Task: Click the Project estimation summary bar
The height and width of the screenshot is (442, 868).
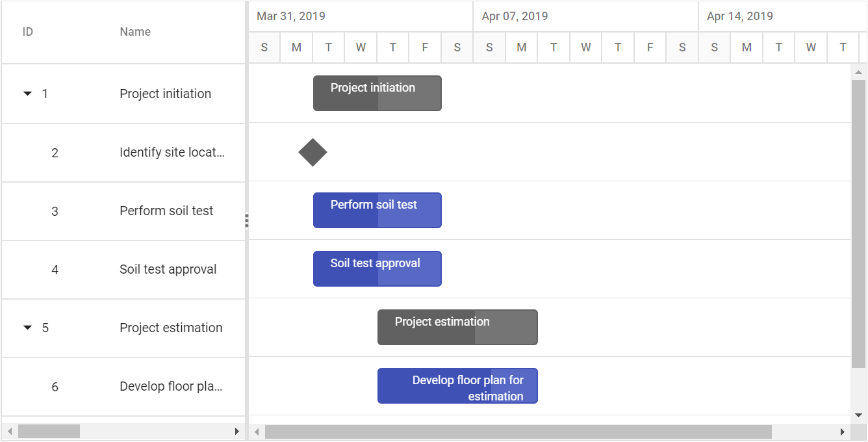Action: (457, 327)
